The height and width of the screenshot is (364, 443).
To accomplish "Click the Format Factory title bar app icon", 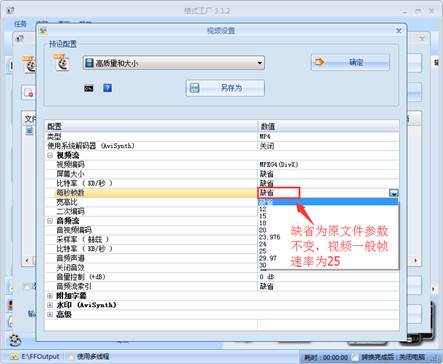I will tap(10, 10).
